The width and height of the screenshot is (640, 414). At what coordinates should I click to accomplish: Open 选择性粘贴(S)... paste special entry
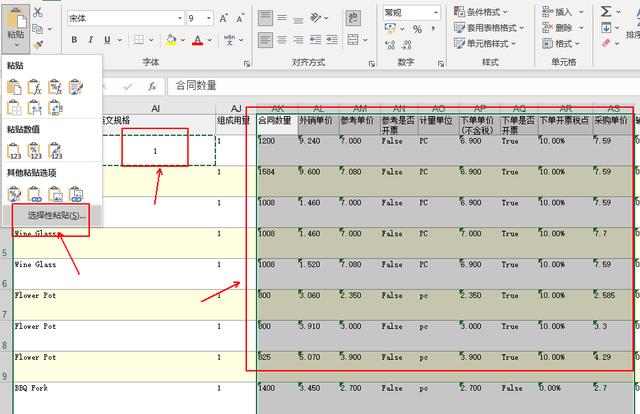55,215
